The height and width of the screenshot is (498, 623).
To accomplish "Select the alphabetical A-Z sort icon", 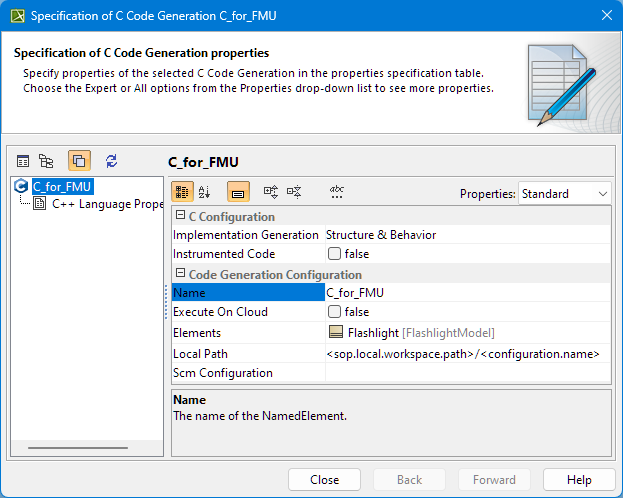I will (x=205, y=192).
